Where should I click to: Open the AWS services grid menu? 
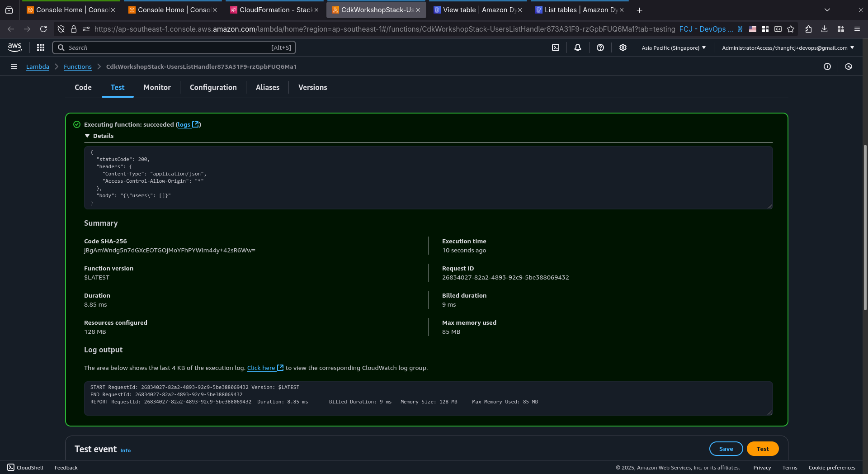coord(41,47)
